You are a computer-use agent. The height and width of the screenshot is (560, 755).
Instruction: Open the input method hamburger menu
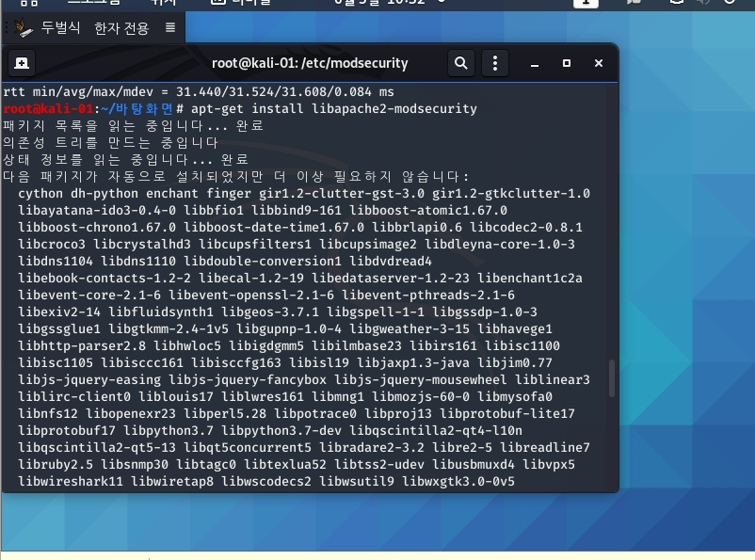tap(170, 27)
